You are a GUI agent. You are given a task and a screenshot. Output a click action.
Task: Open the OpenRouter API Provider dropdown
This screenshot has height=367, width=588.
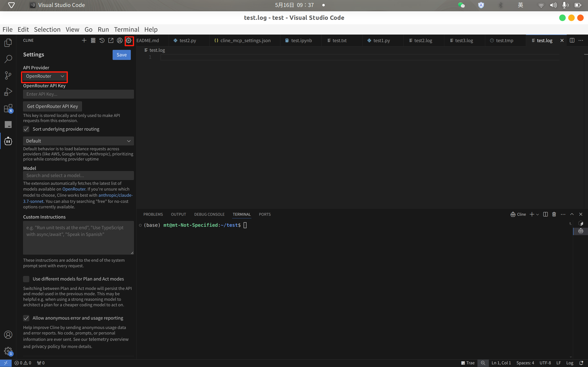pyautogui.click(x=45, y=76)
